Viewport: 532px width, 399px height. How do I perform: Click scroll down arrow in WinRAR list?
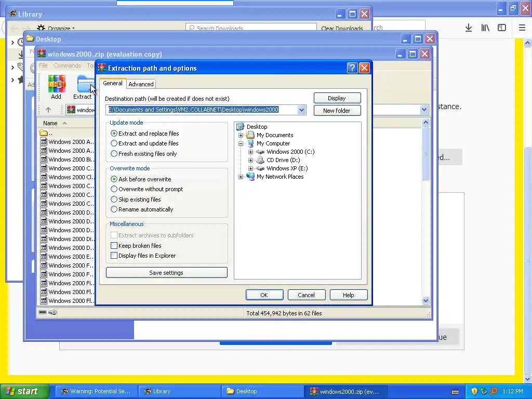click(425, 300)
